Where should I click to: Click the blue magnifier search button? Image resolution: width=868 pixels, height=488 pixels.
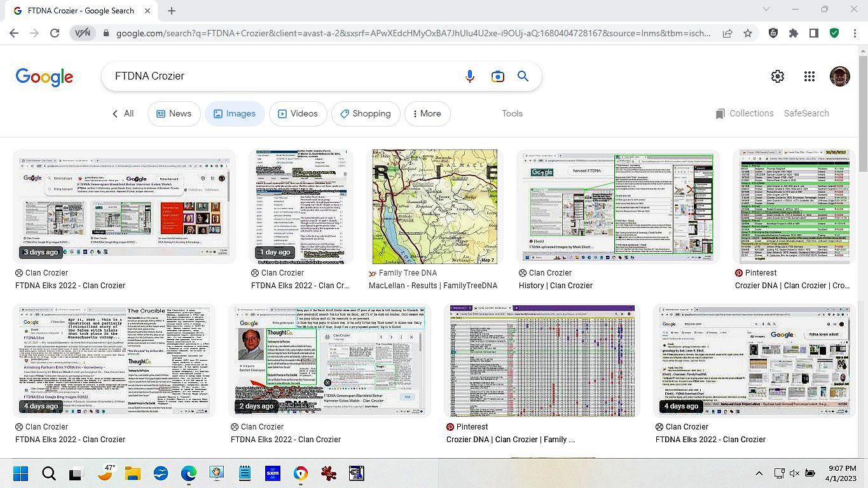[523, 76]
